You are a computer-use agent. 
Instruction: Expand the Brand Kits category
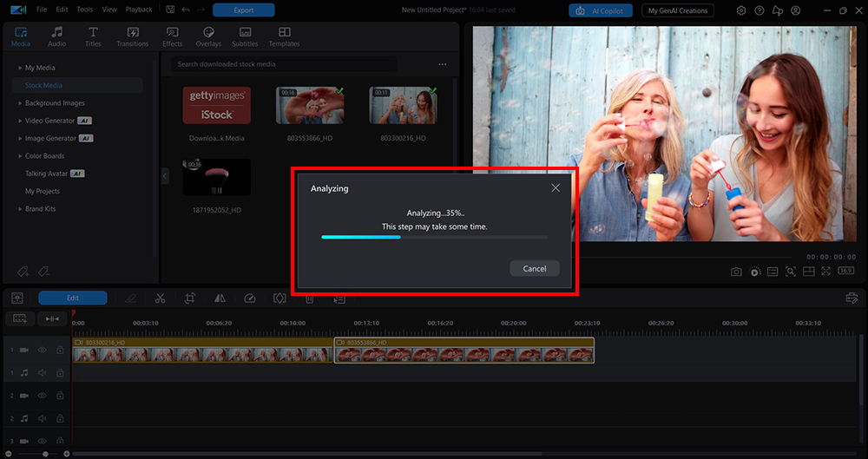coord(21,209)
